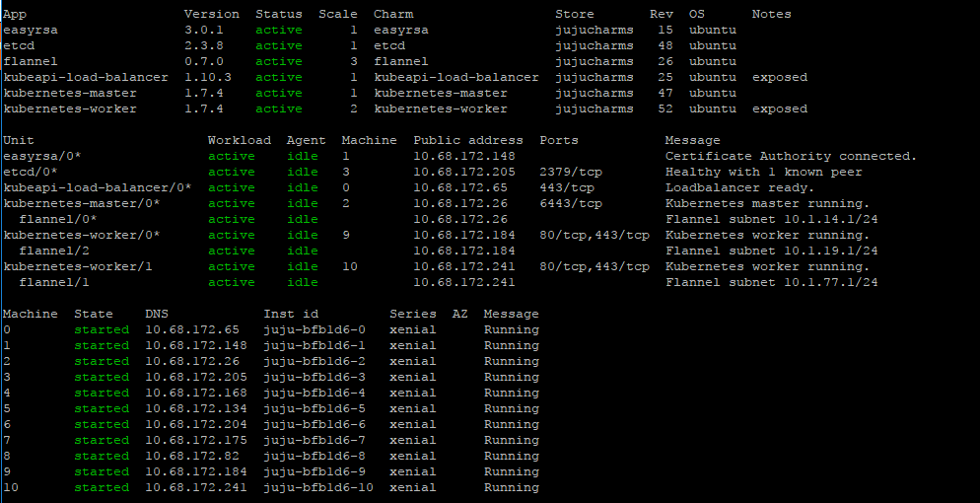Click the 'Charm' column header
Image resolution: width=980 pixels, height=503 pixels.
[393, 14]
